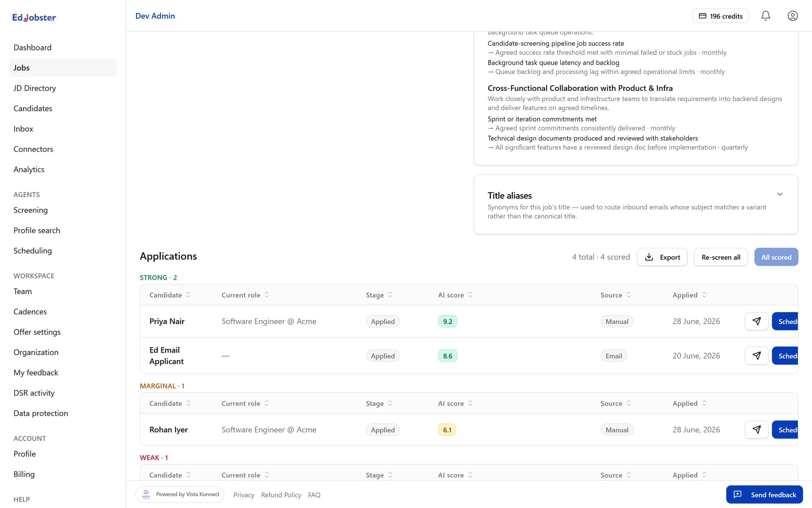
Task: Expand the Title aliases section
Action: (x=780, y=194)
